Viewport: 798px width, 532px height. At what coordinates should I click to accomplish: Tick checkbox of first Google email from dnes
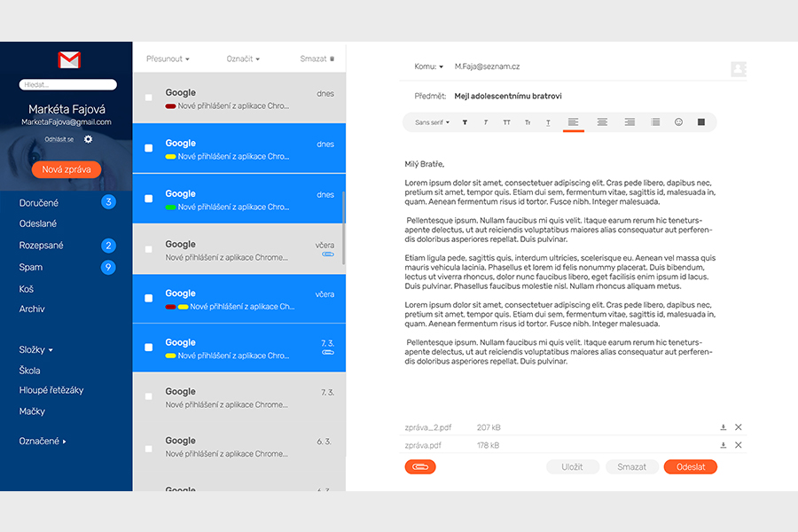click(148, 98)
